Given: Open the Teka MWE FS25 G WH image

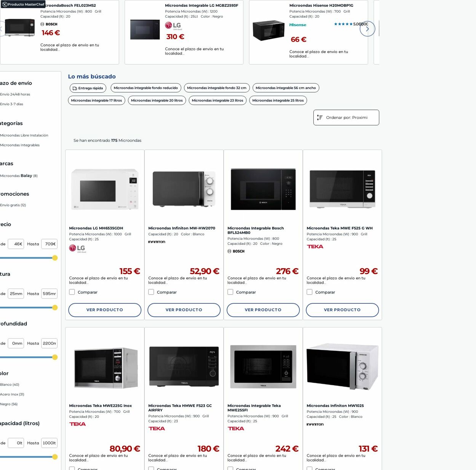Looking at the screenshot, I should coord(342,189).
